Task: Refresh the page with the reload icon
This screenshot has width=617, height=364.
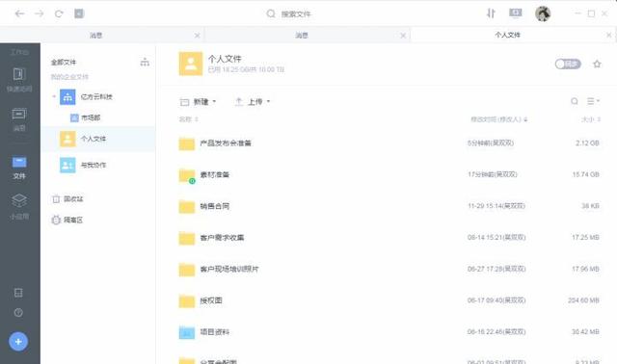Action: tap(59, 14)
